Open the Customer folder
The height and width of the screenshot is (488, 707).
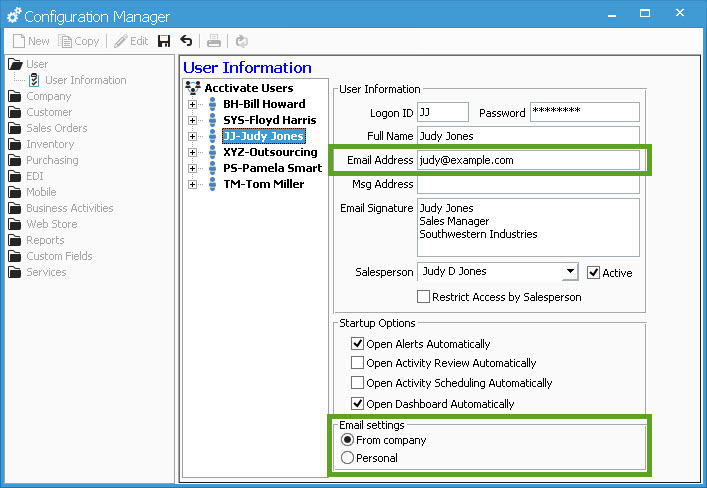[40, 112]
